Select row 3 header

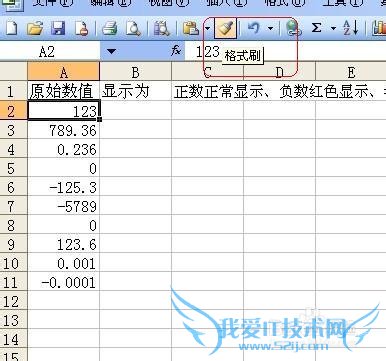pyautogui.click(x=13, y=130)
